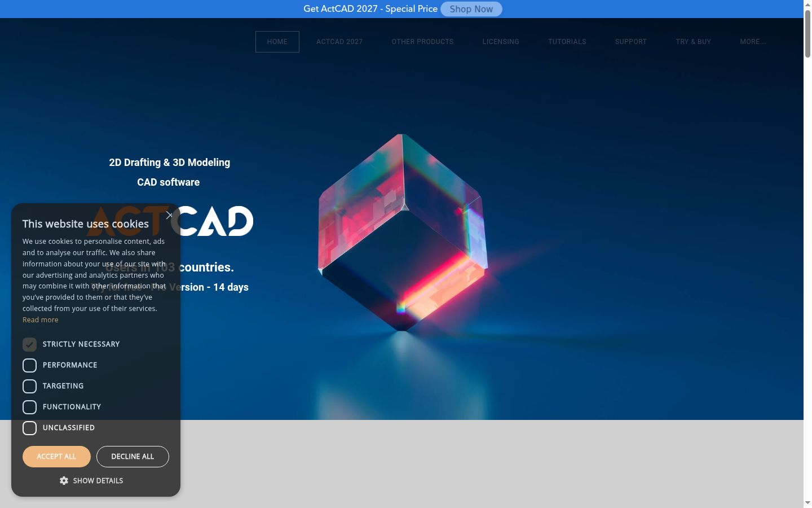The height and width of the screenshot is (508, 812).
Task: Toggle the Strictly Necessary cookies checkbox
Action: coord(29,344)
